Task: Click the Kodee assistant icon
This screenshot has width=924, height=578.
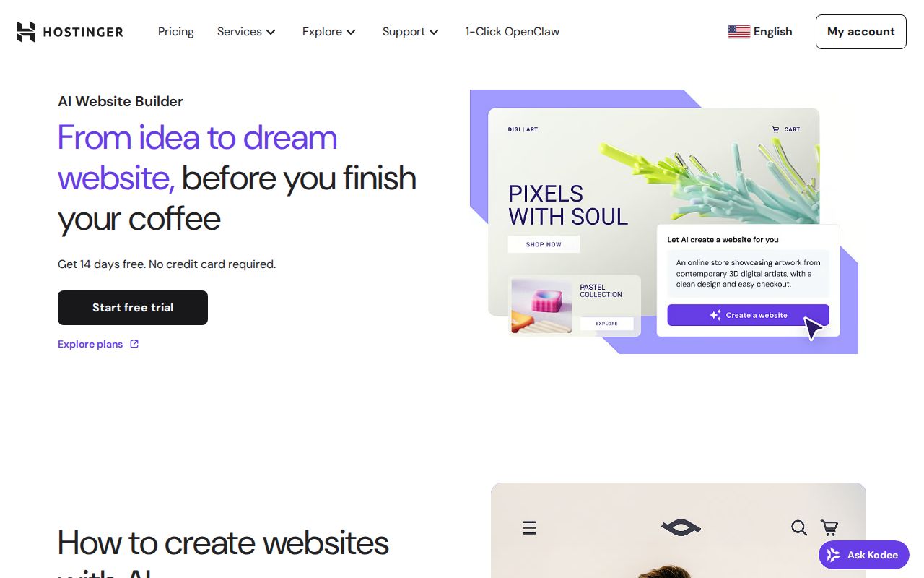Action: coord(834,555)
